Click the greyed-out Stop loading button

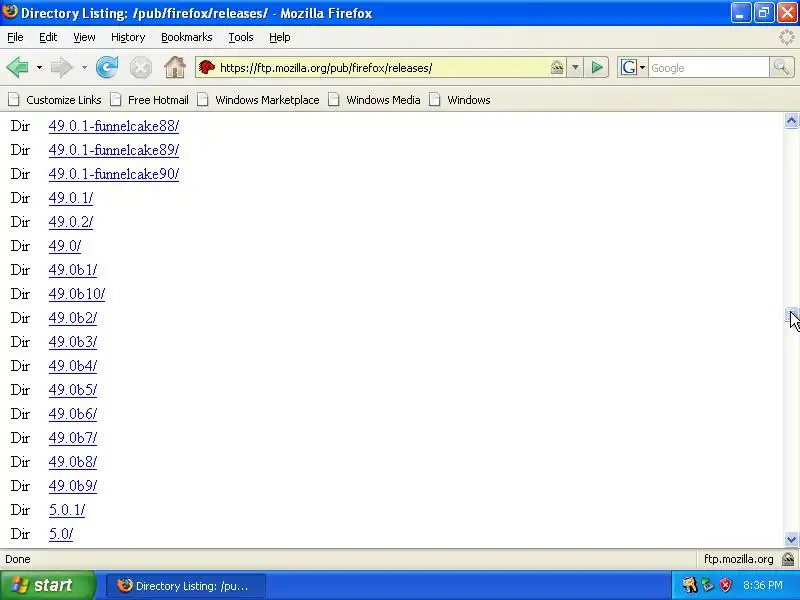click(140, 67)
